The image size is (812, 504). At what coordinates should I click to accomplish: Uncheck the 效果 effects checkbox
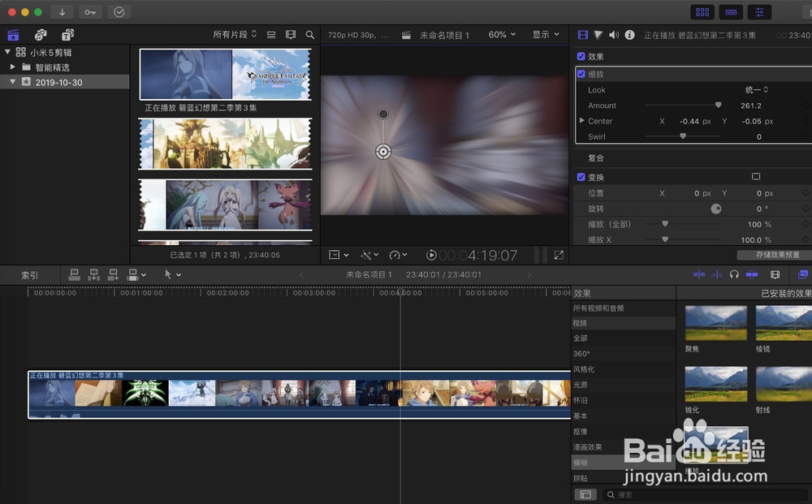coord(581,56)
